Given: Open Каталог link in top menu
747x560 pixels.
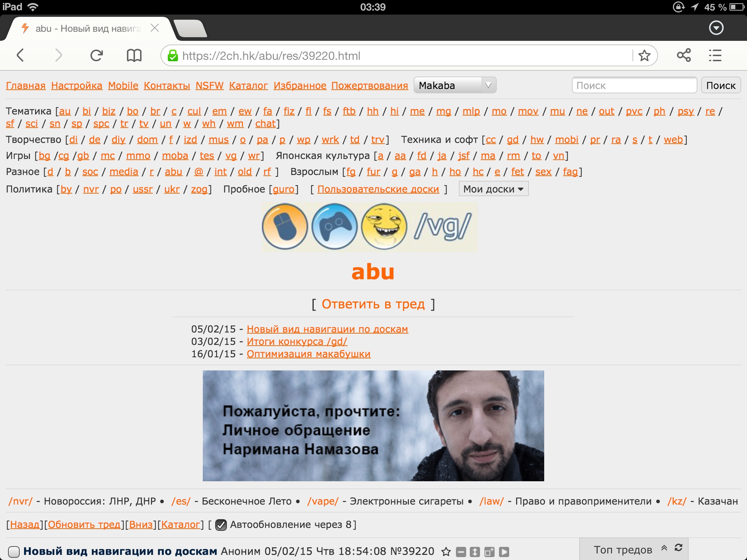Looking at the screenshot, I should 248,86.
